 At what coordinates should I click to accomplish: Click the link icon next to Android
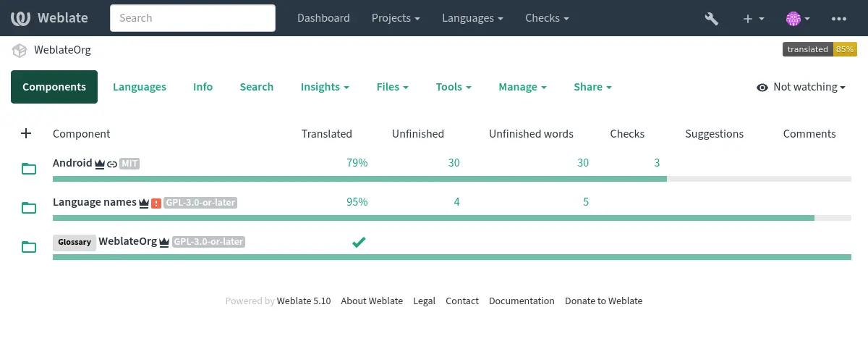click(112, 164)
